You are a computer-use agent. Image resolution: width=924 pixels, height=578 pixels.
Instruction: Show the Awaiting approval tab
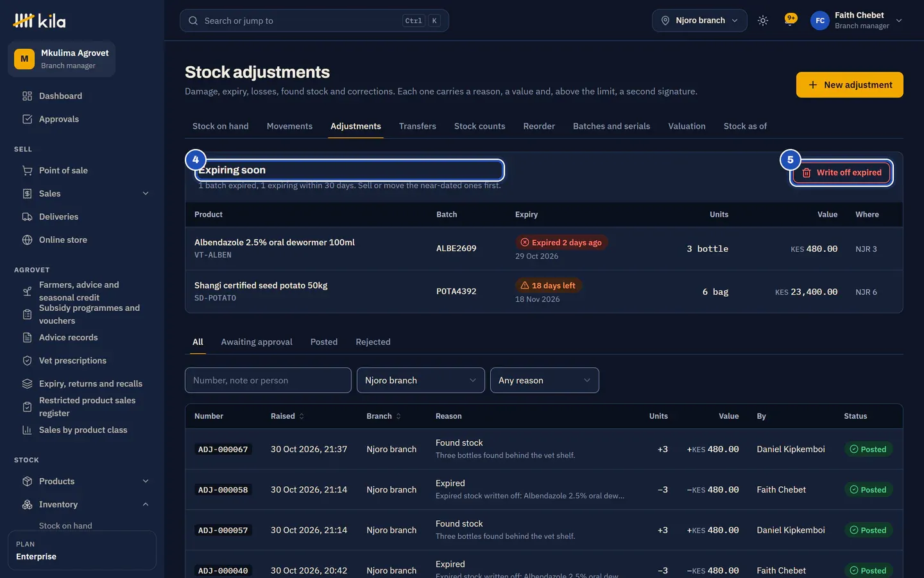coord(257,342)
